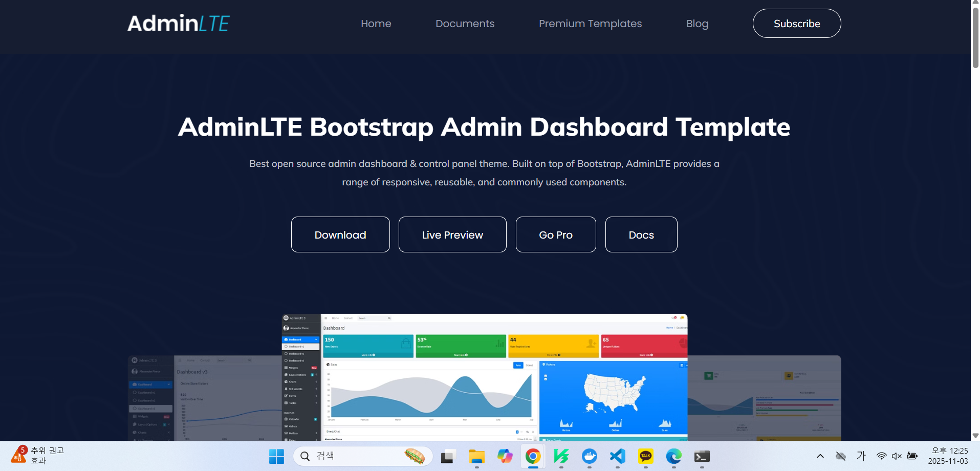980x471 pixels.
Task: Click the crossed-out cloud sync tray icon
Action: point(841,456)
